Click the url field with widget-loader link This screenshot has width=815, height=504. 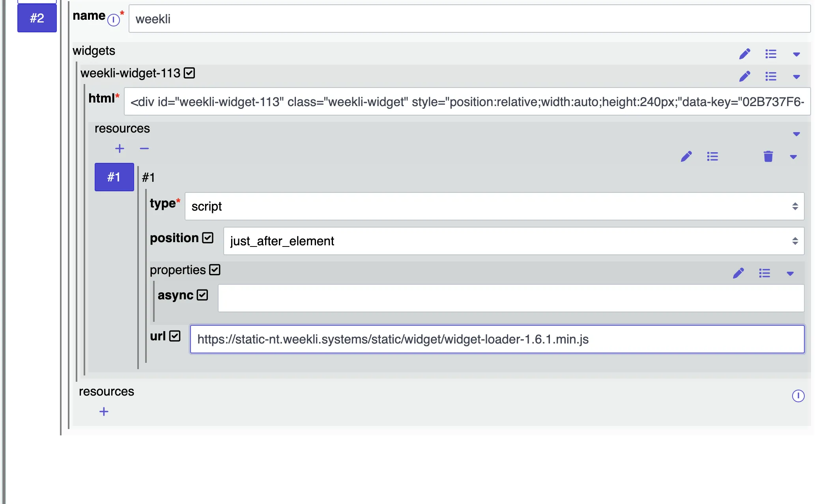pyautogui.click(x=497, y=339)
